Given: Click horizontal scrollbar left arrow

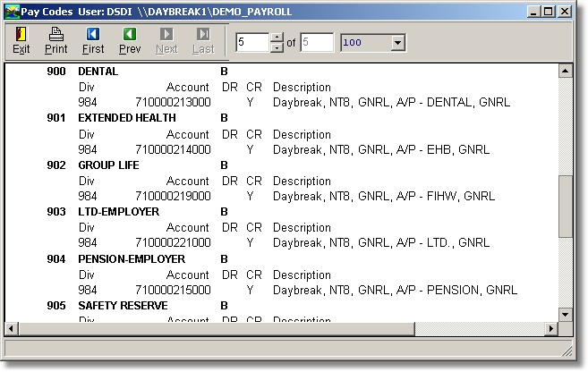Looking at the screenshot, I should (x=11, y=328).
